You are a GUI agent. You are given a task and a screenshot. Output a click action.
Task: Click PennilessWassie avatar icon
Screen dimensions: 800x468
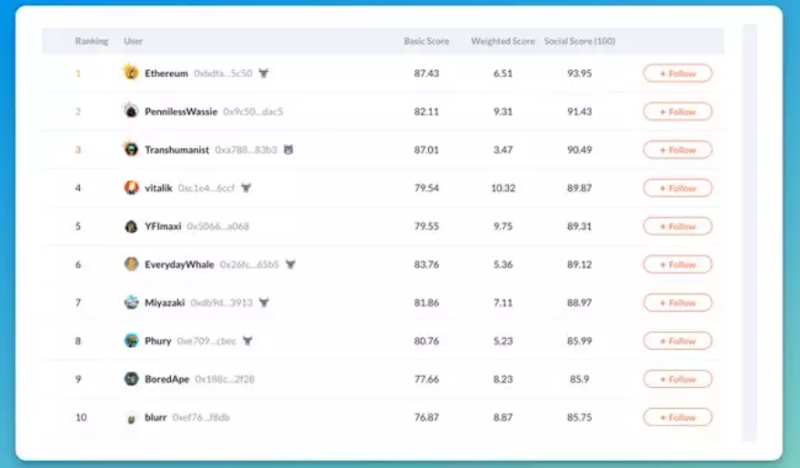pyautogui.click(x=130, y=111)
